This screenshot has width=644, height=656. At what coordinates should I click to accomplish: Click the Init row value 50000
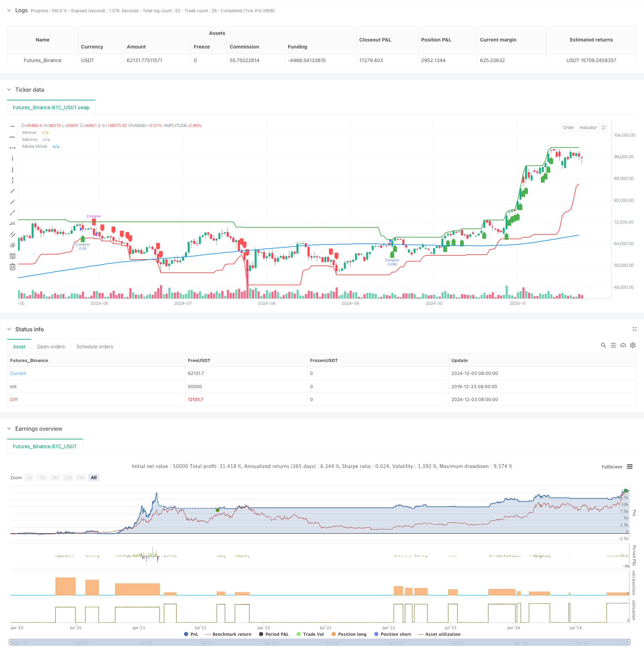coord(195,386)
